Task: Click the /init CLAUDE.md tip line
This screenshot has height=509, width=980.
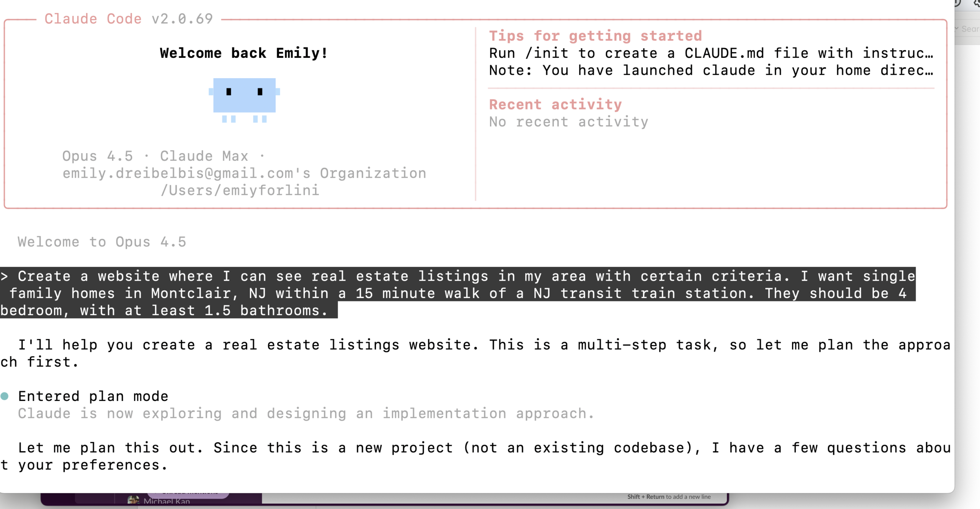Action: pos(711,53)
